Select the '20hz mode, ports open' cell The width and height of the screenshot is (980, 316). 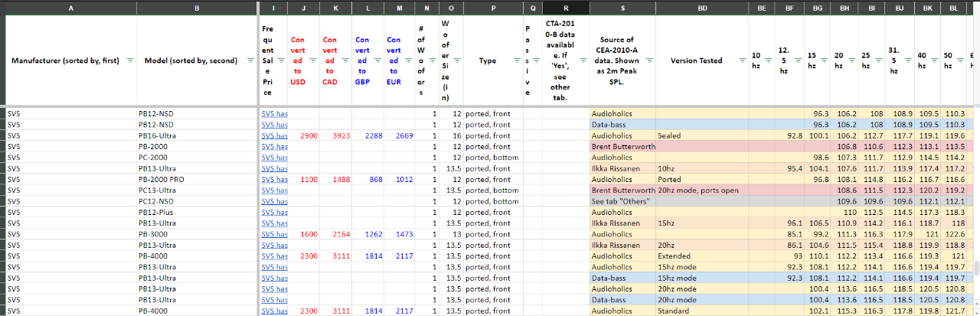[702, 190]
